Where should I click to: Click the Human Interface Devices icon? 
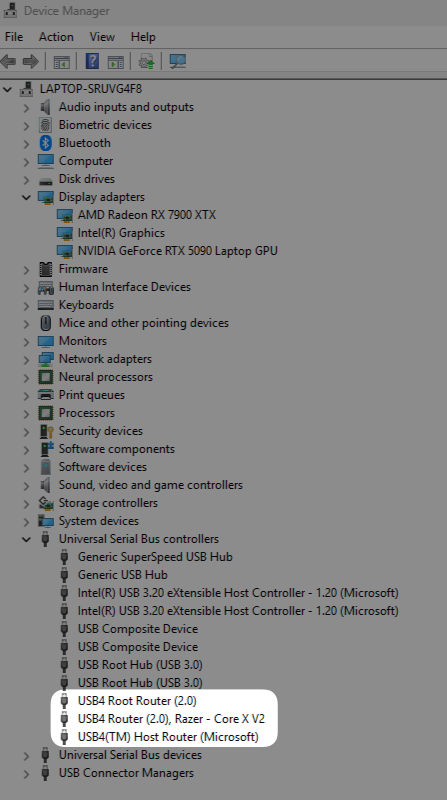45,287
